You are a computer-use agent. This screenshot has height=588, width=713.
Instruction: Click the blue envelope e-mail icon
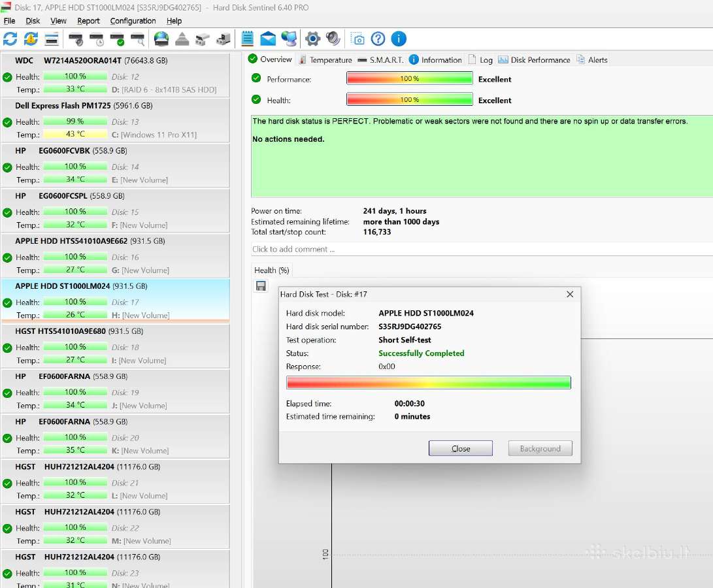tap(268, 39)
